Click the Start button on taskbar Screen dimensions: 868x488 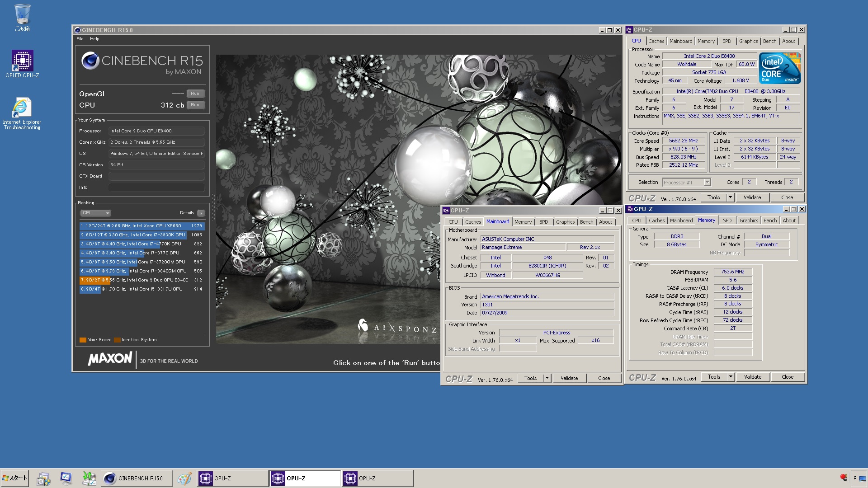[x=14, y=478]
